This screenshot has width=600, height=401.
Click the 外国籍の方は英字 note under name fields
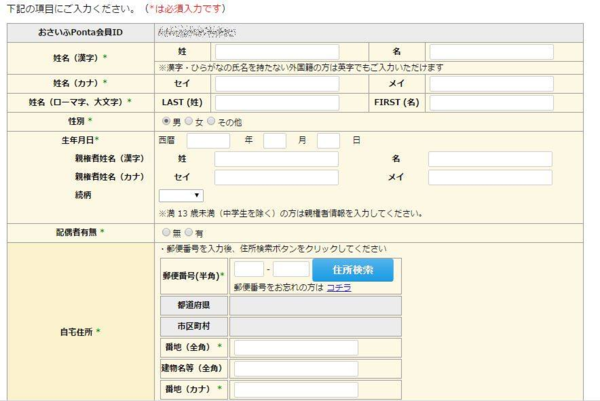click(301, 68)
